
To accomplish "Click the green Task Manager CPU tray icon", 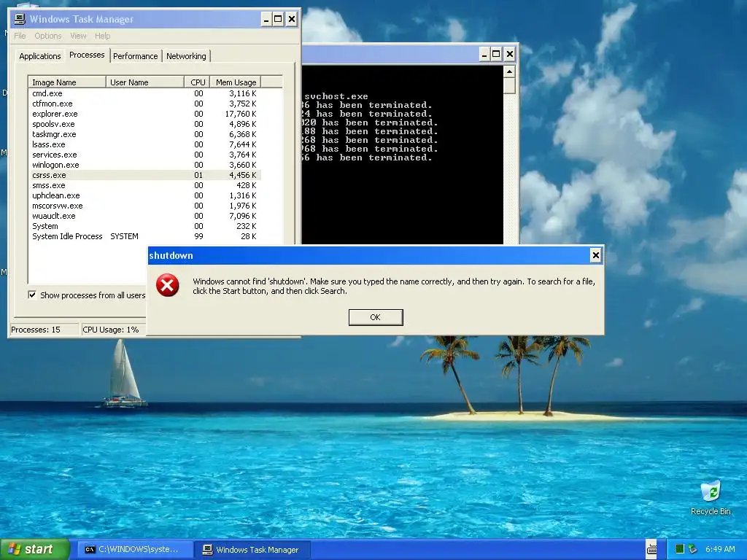I will pos(680,549).
